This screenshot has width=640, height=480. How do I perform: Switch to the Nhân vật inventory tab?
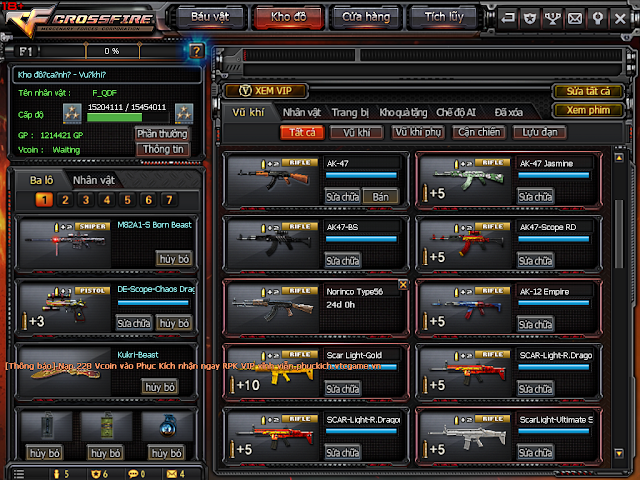click(x=302, y=112)
